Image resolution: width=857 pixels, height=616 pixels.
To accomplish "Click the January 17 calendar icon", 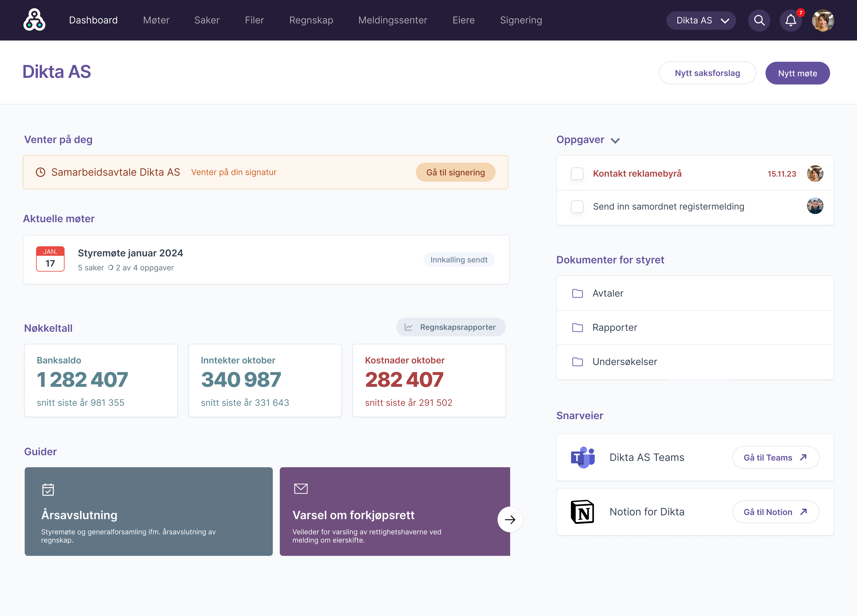I will coord(50,259).
